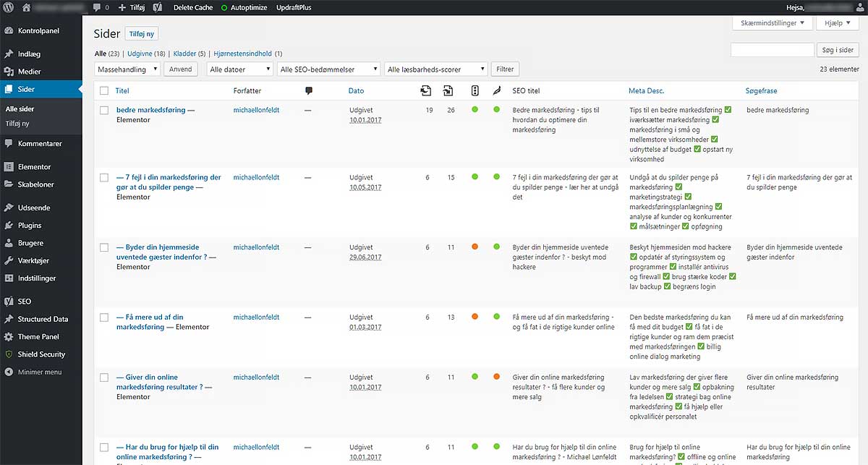Open the home site icon in admin bar
Viewport: 868px width, 465px height.
27,7
